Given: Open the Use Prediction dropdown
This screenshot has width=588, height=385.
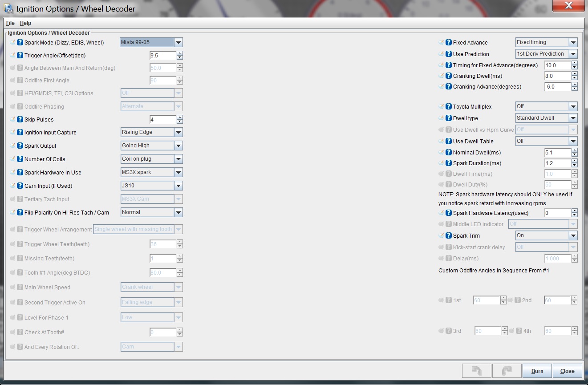Looking at the screenshot, I should tap(547, 54).
